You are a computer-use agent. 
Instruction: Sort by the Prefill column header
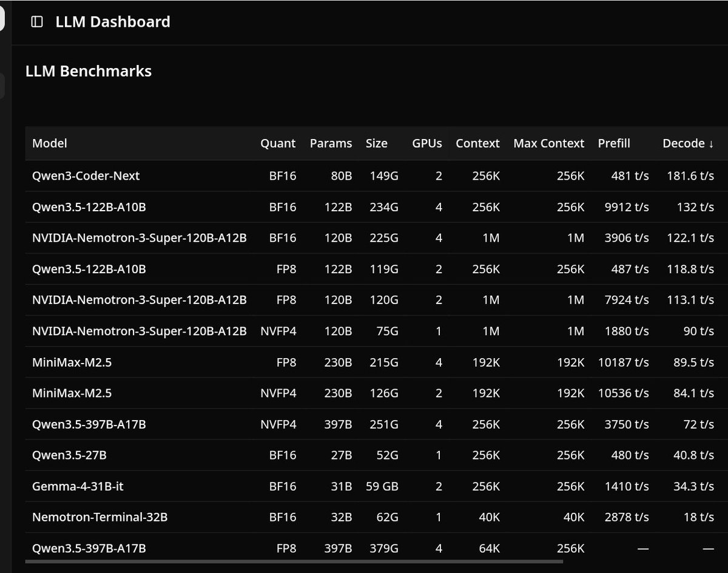(614, 143)
